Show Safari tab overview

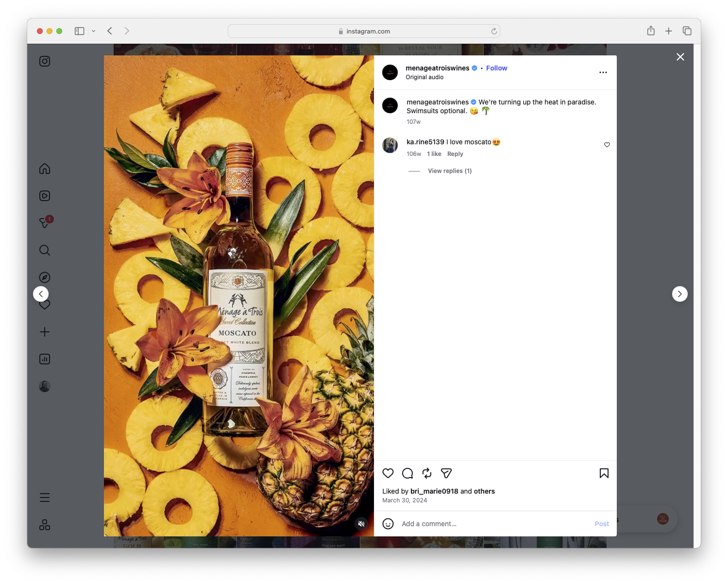pyautogui.click(x=687, y=31)
